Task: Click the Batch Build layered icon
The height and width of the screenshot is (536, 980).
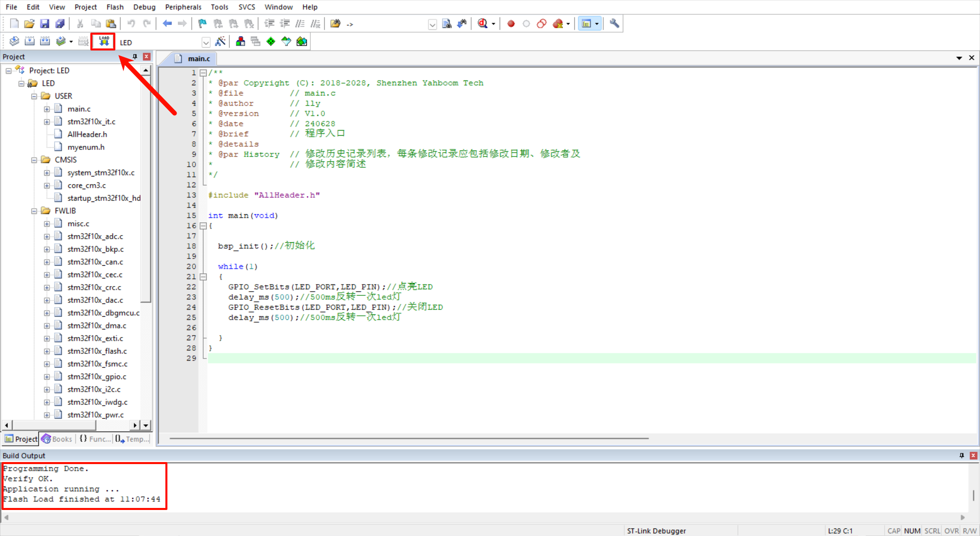Action: click(x=61, y=41)
